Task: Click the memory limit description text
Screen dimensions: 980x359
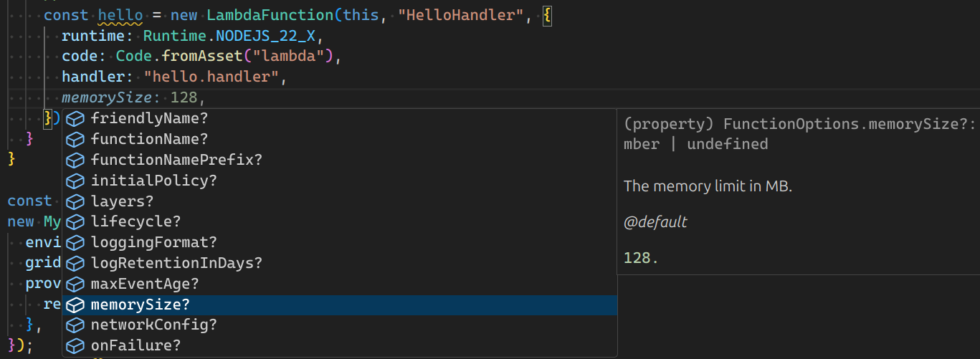Action: pos(708,186)
